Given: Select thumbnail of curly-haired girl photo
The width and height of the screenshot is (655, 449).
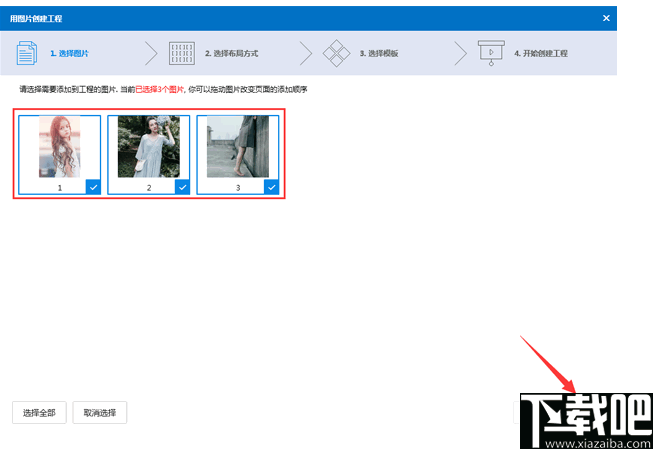Looking at the screenshot, I should click(x=60, y=147).
